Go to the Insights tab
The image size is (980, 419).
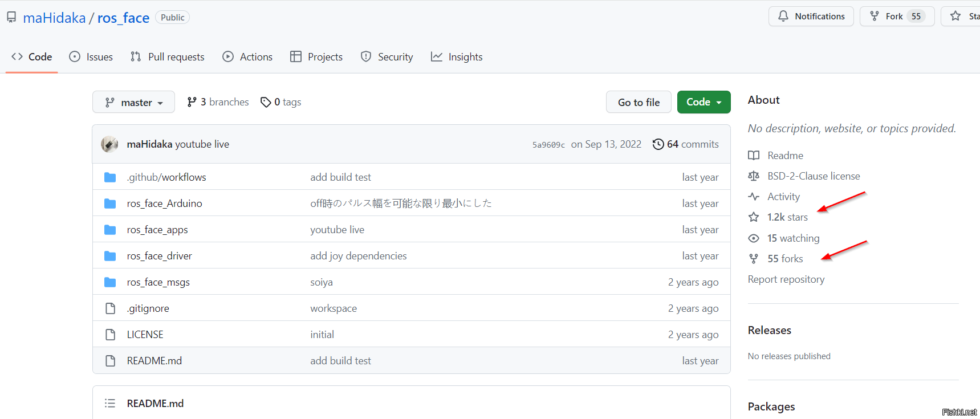click(x=457, y=57)
